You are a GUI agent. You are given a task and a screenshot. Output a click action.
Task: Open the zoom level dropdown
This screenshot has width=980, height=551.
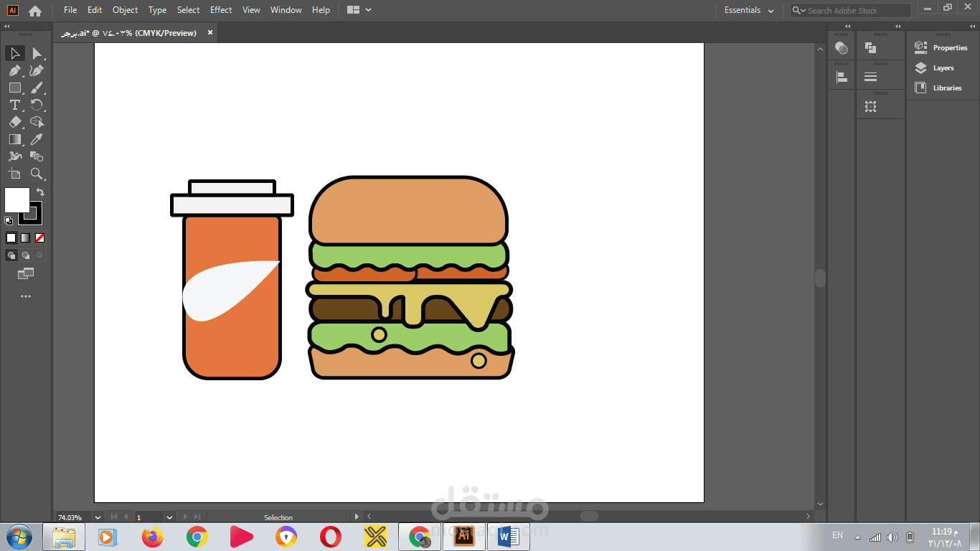coord(97,517)
